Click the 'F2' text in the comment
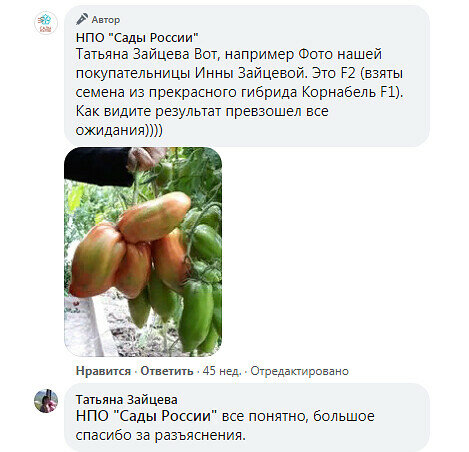Screen dimensions: 469x452 [348, 73]
